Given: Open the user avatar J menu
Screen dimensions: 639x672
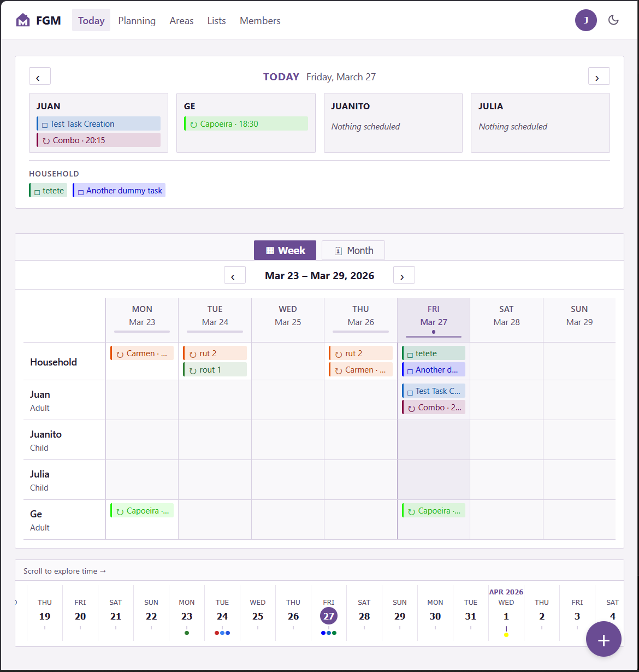Looking at the screenshot, I should coord(586,20).
